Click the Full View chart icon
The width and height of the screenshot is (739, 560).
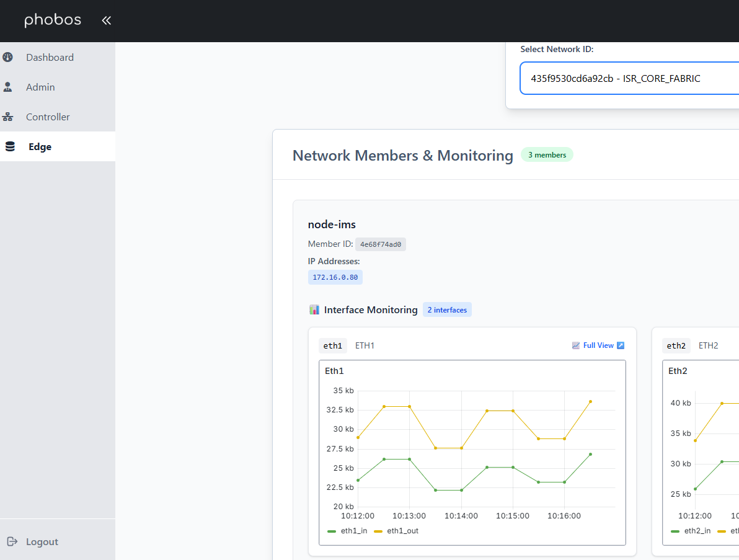(576, 345)
